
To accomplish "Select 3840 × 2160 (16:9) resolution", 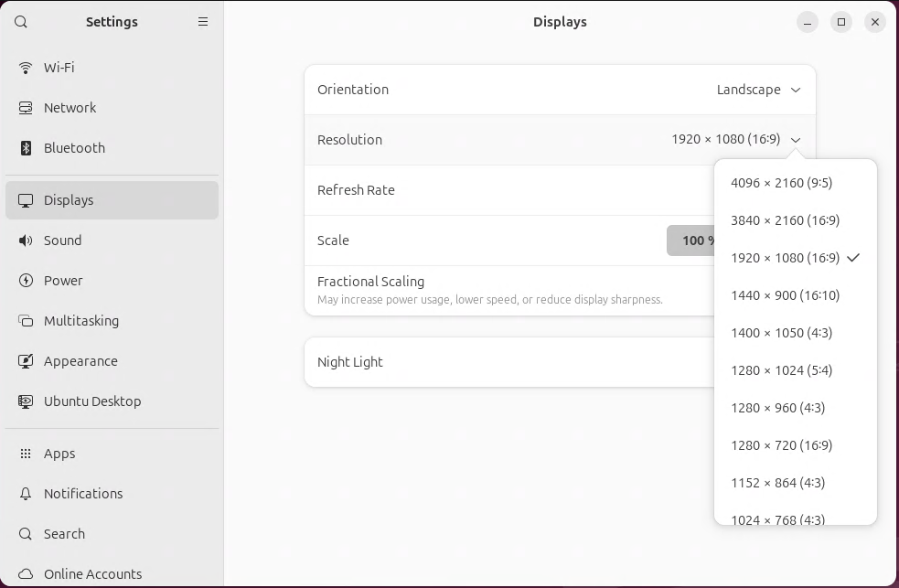I will pyautogui.click(x=785, y=220).
